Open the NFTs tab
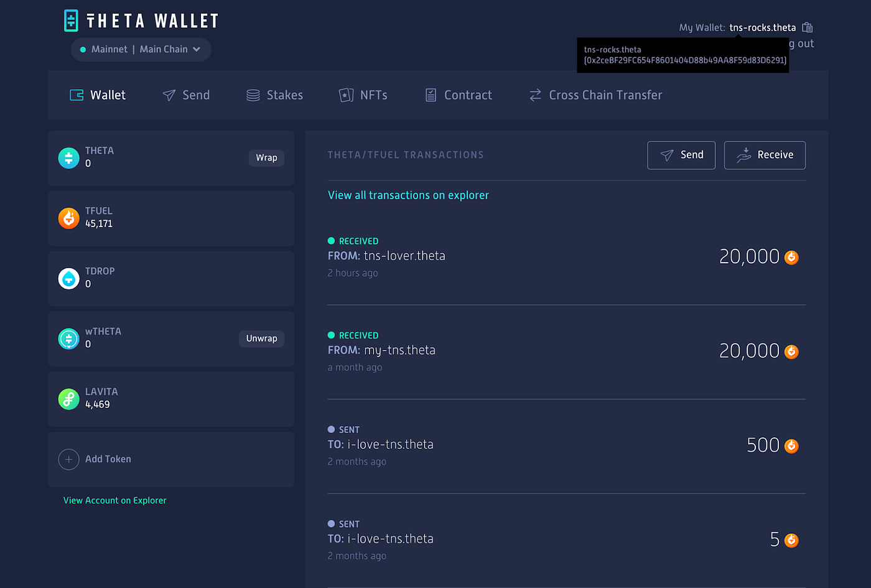Viewport: 871px width, 588px height. 363,95
